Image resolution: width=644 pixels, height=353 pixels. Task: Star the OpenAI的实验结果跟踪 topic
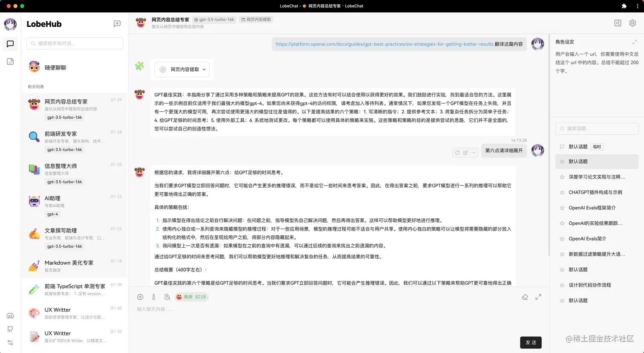[x=562, y=223]
